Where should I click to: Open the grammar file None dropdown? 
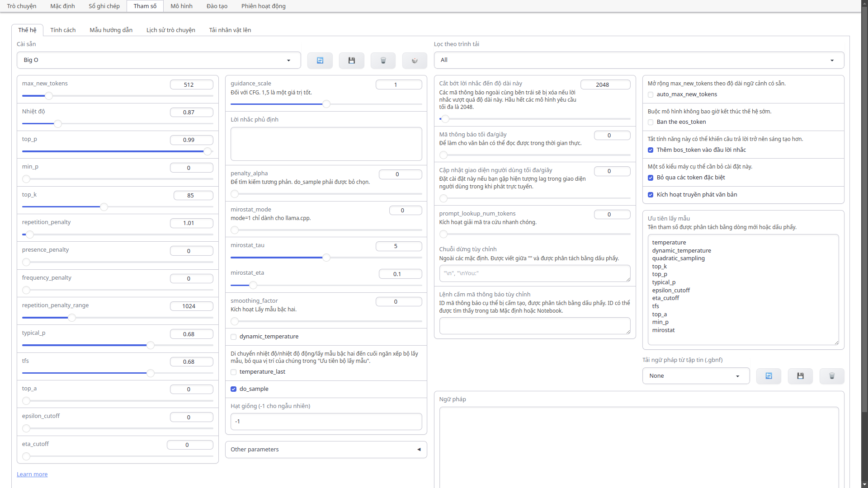[x=695, y=376]
